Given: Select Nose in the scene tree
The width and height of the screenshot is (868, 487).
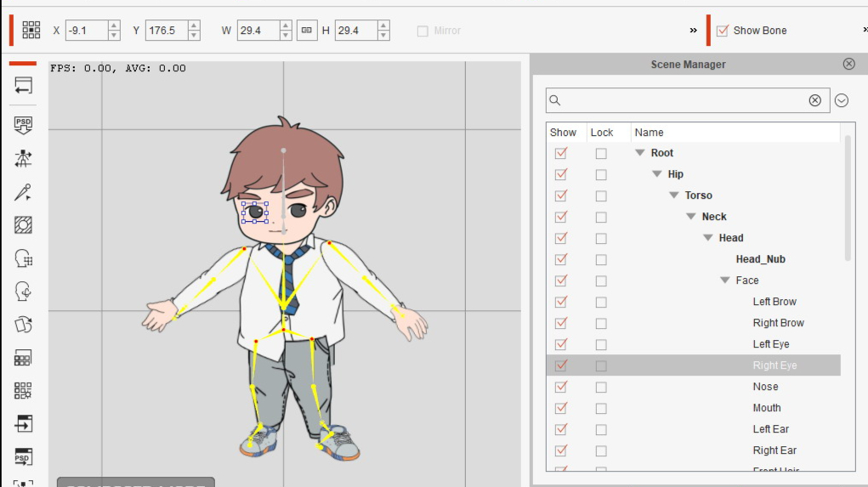Looking at the screenshot, I should pyautogui.click(x=765, y=387).
